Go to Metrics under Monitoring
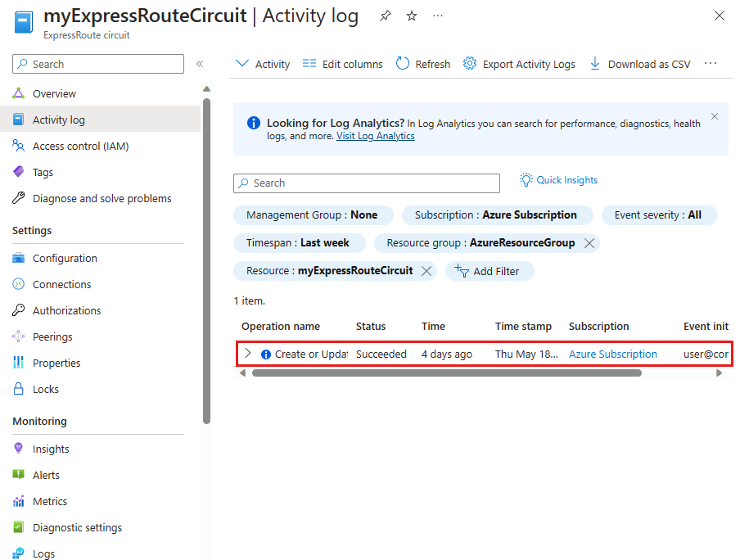The height and width of the screenshot is (560, 749). tap(50, 501)
